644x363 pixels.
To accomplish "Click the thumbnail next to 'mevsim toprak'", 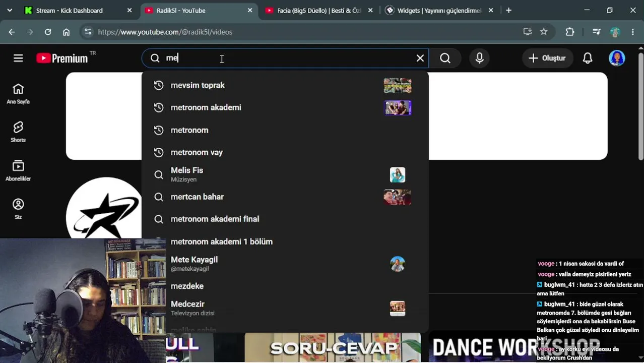I will click(x=398, y=85).
